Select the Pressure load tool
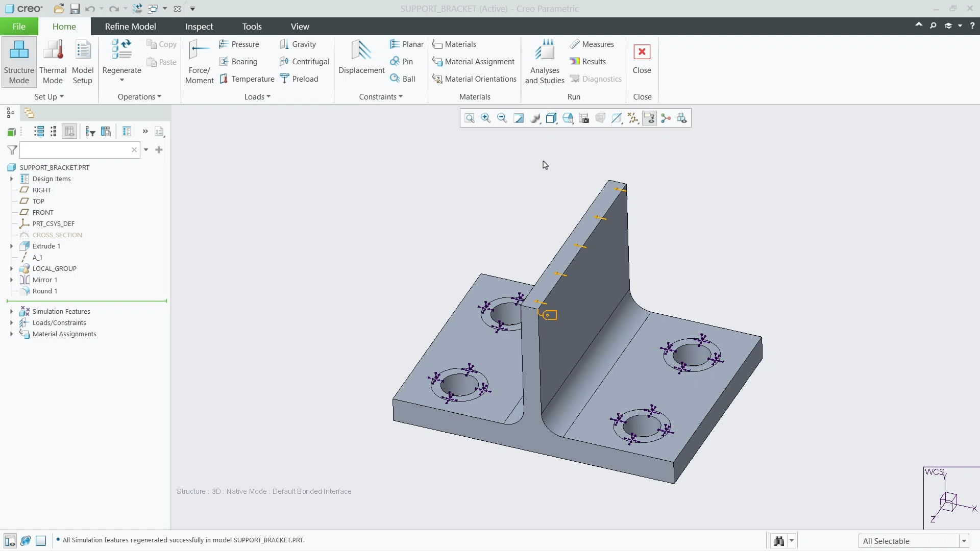980x551 pixels. pos(239,44)
